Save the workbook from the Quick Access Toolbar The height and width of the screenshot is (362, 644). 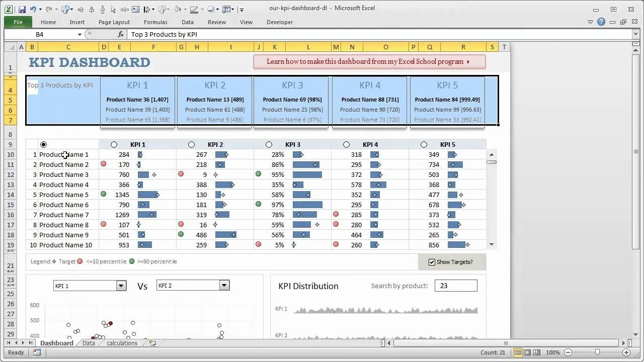click(x=22, y=9)
